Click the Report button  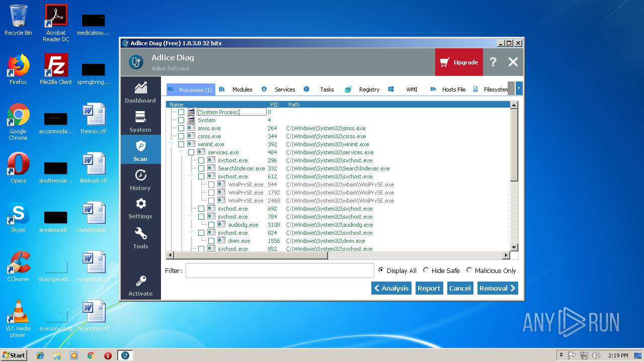(x=429, y=288)
